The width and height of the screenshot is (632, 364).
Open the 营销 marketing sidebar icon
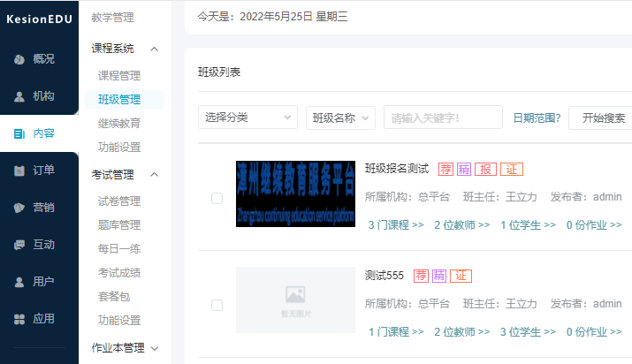pos(19,208)
